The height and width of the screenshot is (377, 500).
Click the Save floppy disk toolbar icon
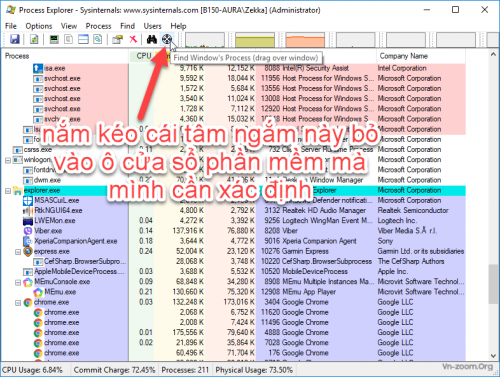click(x=14, y=39)
